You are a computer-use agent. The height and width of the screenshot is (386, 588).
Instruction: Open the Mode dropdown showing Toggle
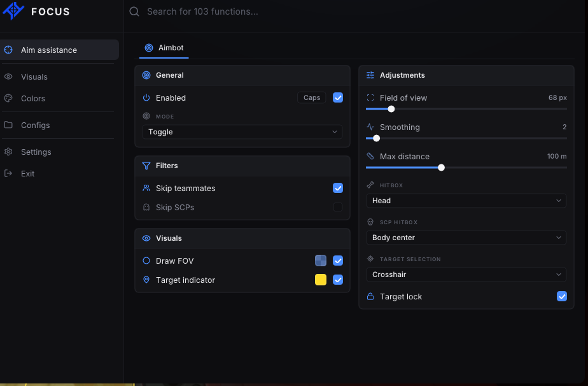[x=242, y=132]
